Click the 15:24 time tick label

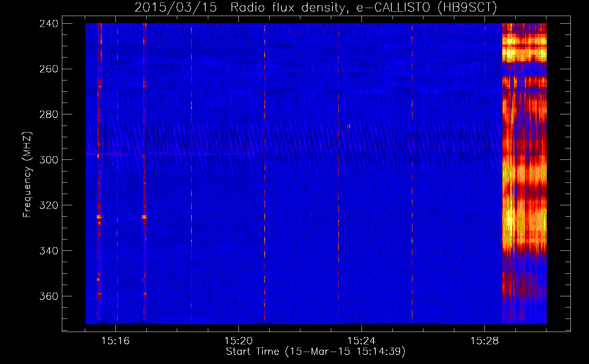[x=361, y=341]
